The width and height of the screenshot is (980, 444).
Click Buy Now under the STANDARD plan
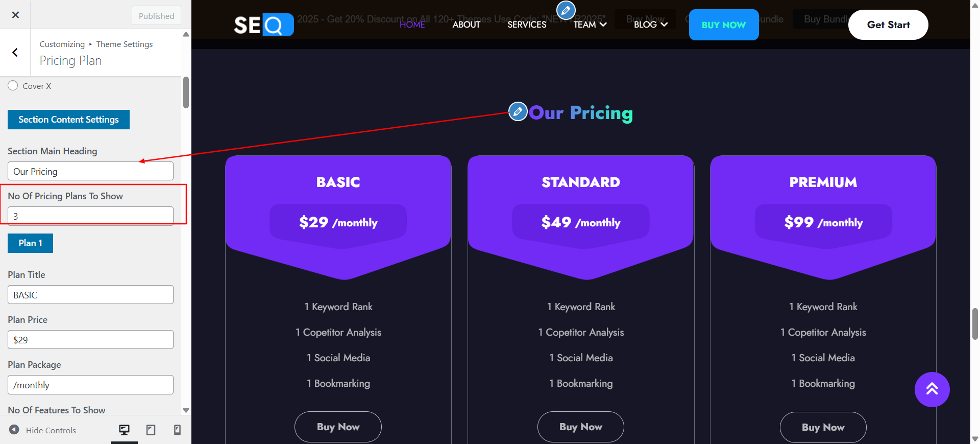(x=581, y=427)
